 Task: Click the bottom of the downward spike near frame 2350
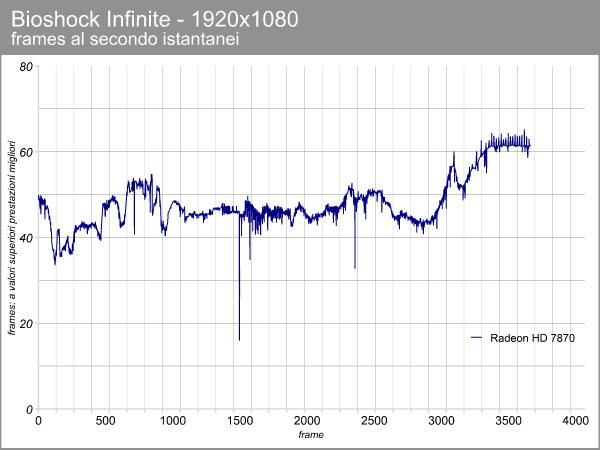coord(355,267)
